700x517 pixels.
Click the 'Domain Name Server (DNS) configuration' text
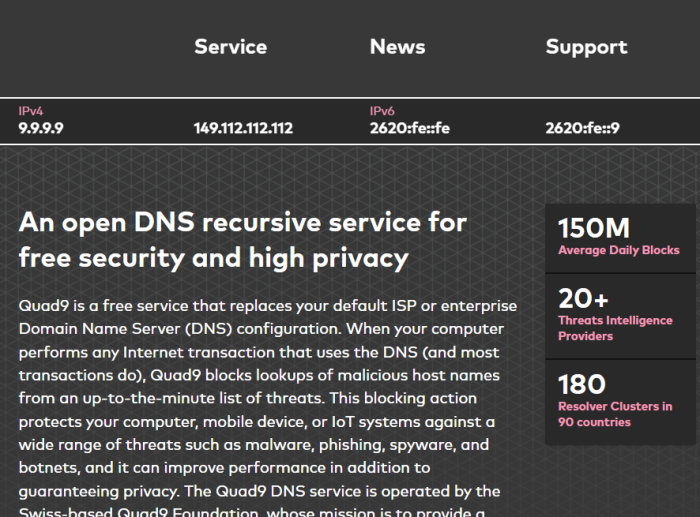coord(180,329)
